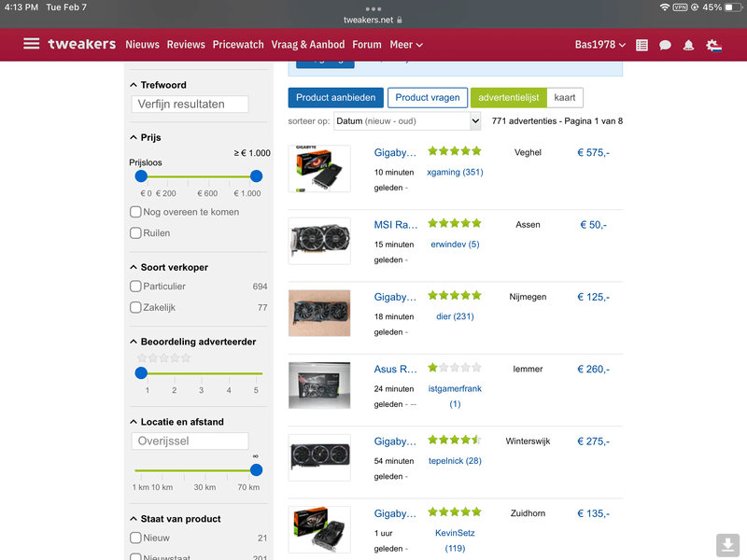This screenshot has height=560, width=747.
Task: Focus the Overijssel location field
Action: (x=190, y=441)
